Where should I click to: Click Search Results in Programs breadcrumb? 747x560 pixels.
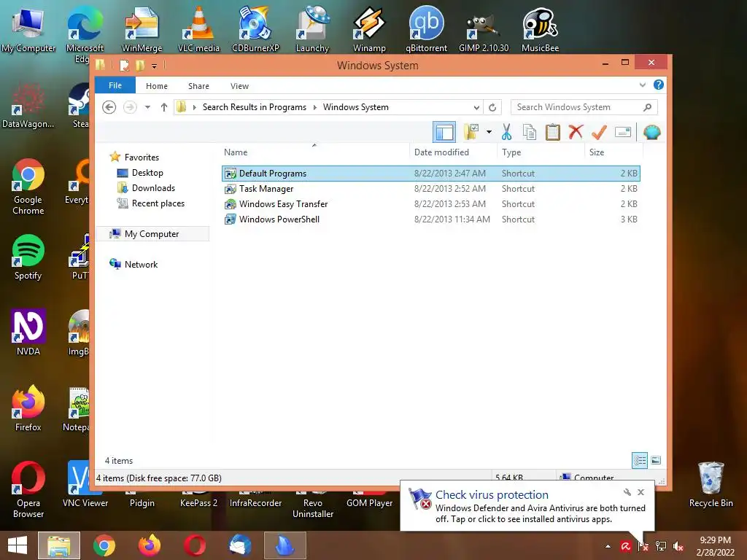[255, 107]
